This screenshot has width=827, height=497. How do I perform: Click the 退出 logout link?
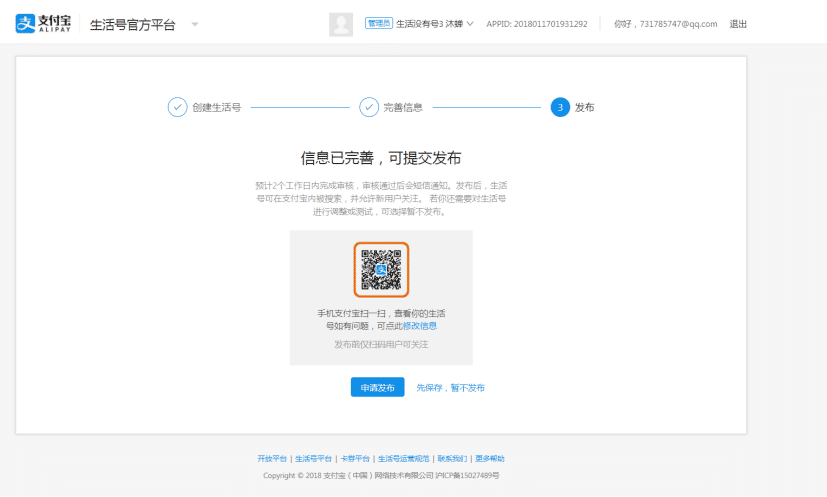[738, 24]
